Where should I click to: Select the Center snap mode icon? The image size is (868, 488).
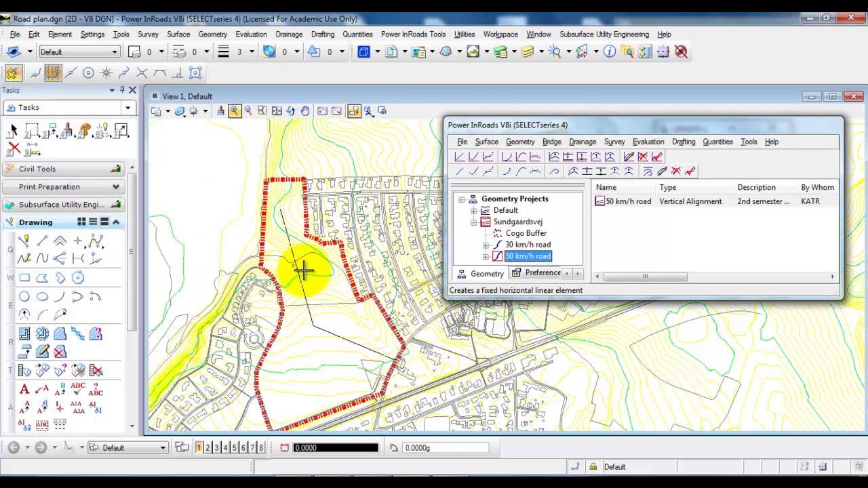click(88, 73)
